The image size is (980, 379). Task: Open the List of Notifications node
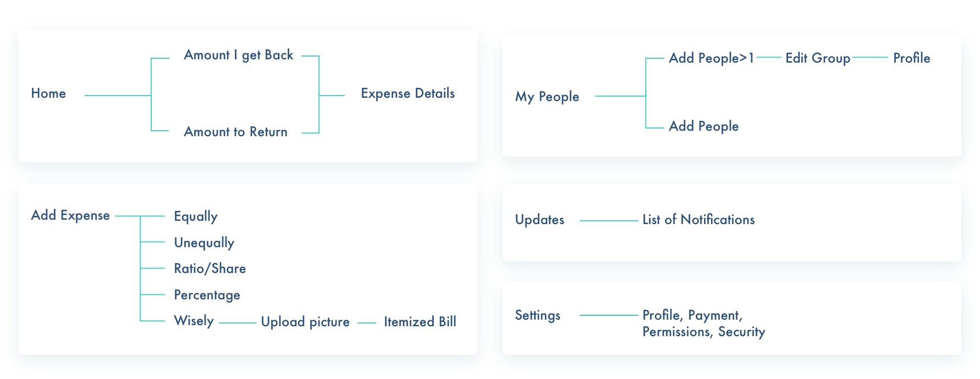click(698, 220)
